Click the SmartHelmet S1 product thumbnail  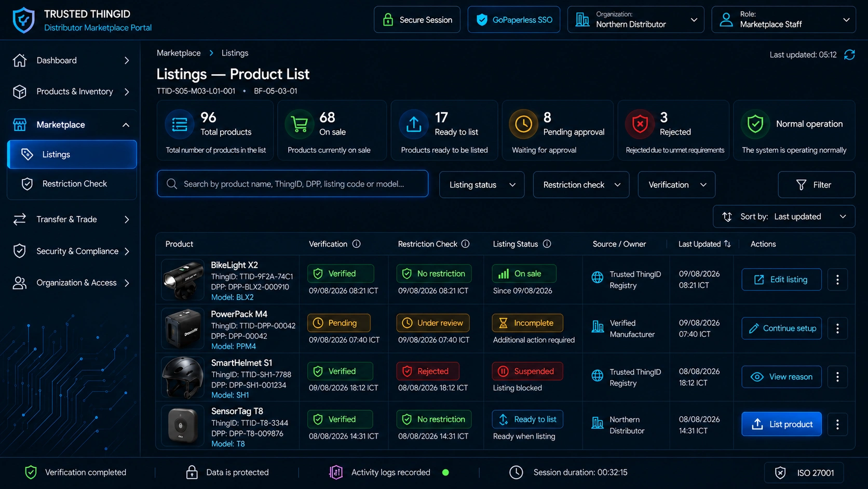click(183, 378)
